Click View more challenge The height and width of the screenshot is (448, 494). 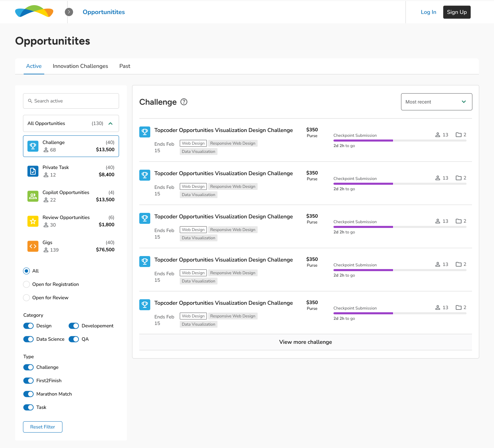coord(306,342)
